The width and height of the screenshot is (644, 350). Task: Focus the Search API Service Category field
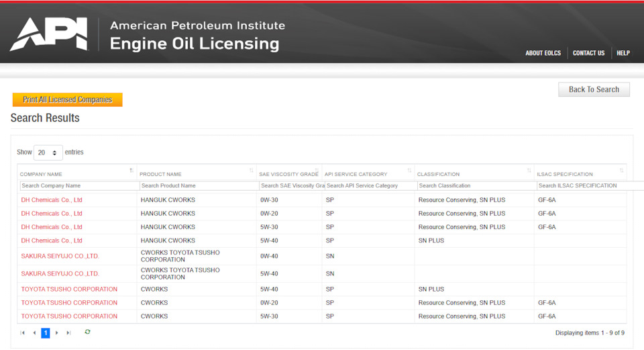click(371, 186)
